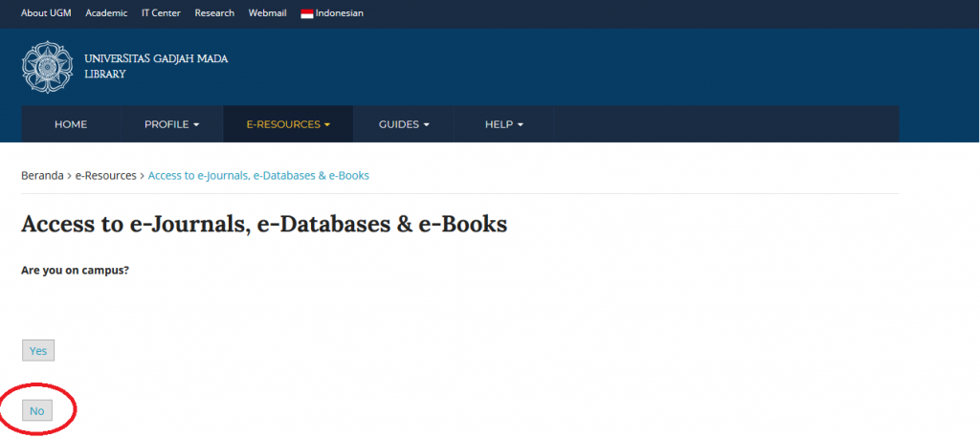Open the Research link
Image resolution: width=980 pixels, height=438 pixels.
click(x=214, y=13)
